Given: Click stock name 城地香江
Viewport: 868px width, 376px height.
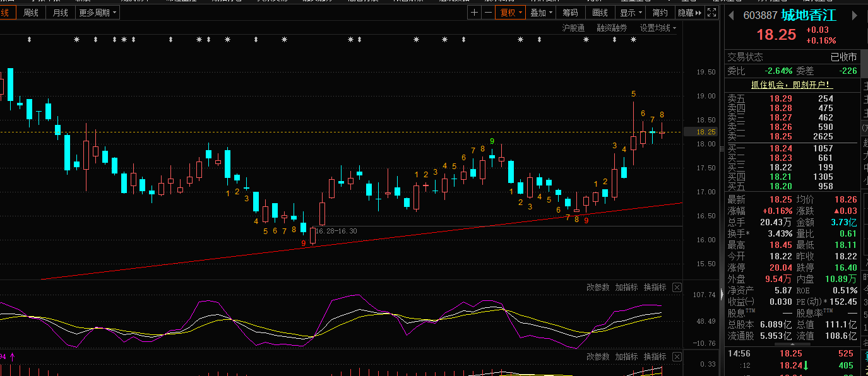Looking at the screenshot, I should 809,15.
